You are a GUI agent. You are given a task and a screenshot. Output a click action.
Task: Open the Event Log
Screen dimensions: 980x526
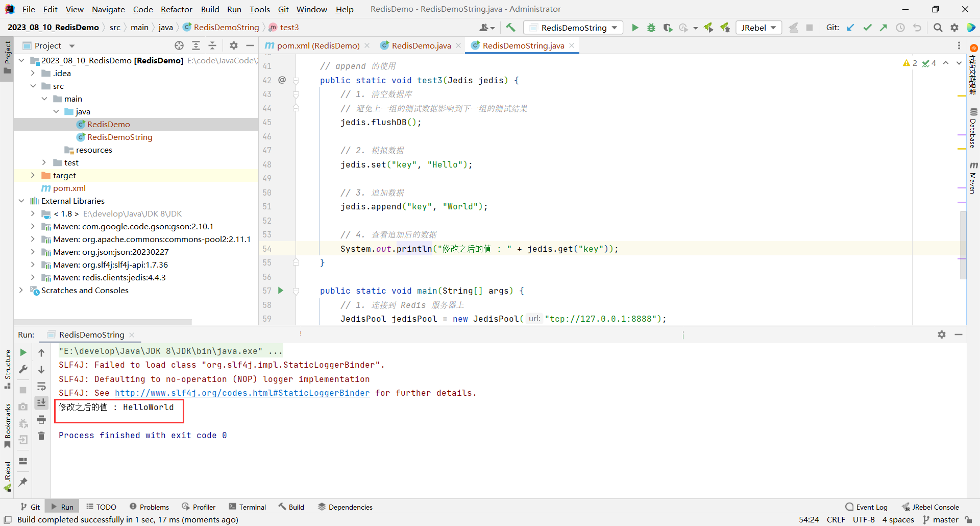[866, 507]
